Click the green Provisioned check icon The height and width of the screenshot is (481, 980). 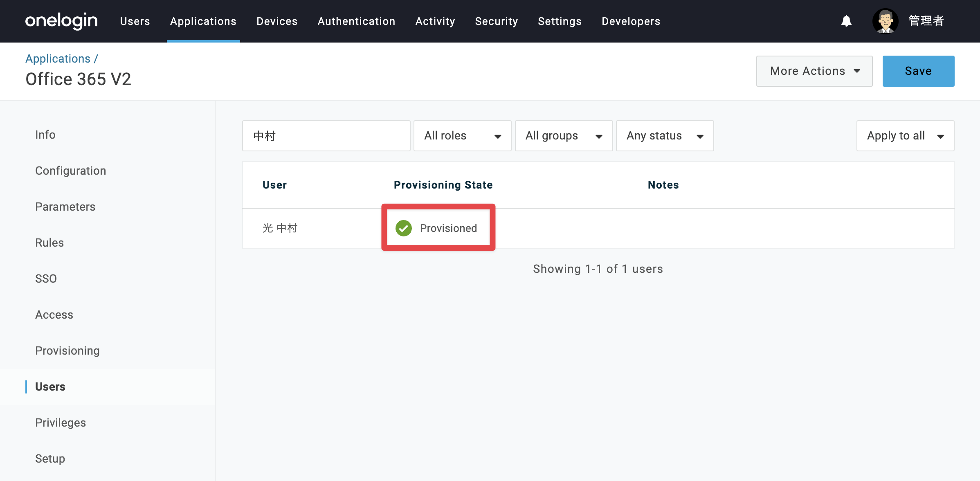point(404,228)
